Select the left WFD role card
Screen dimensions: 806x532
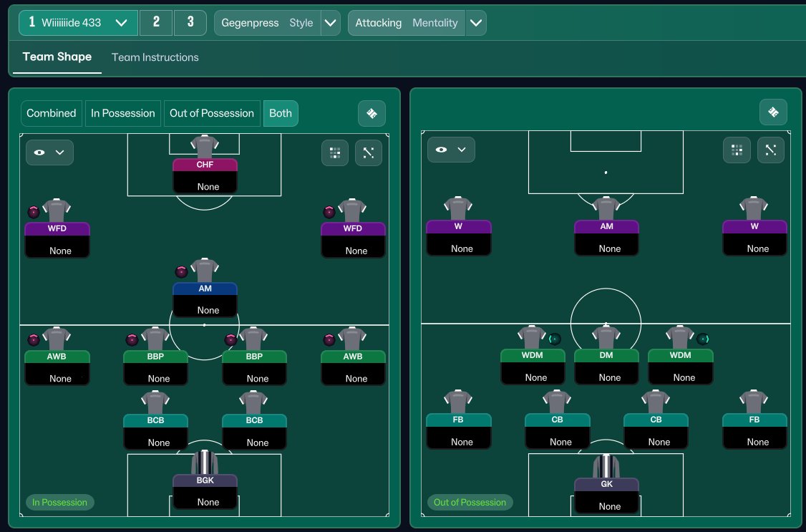[x=57, y=240]
